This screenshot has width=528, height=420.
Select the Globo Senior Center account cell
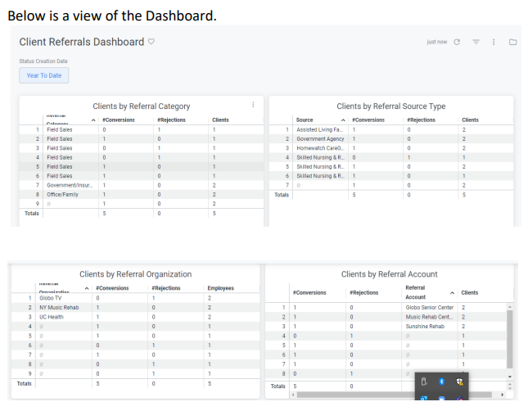pyautogui.click(x=429, y=307)
